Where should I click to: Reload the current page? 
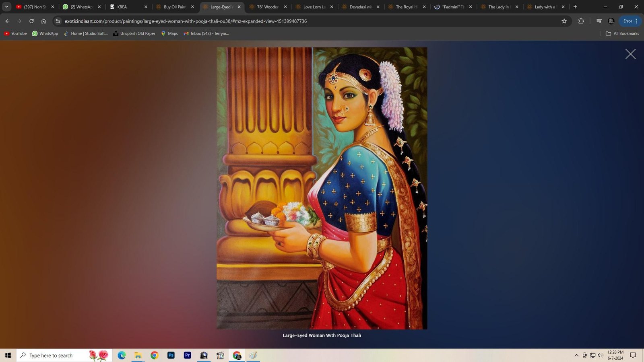31,21
